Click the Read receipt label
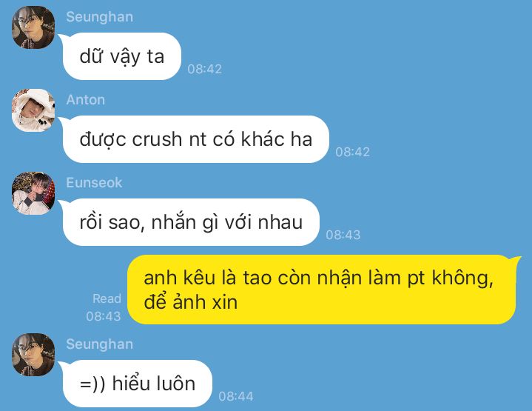 point(107,298)
